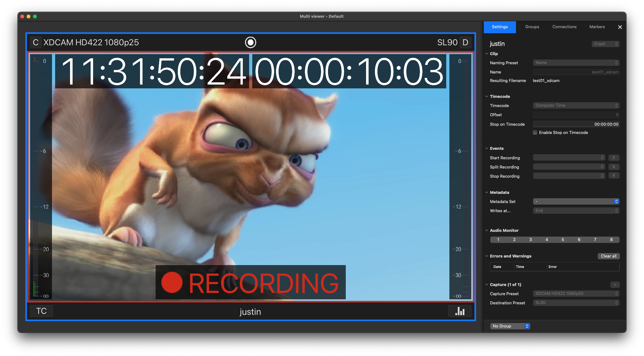Click the 11:31:50:24 timecode display

(x=152, y=72)
